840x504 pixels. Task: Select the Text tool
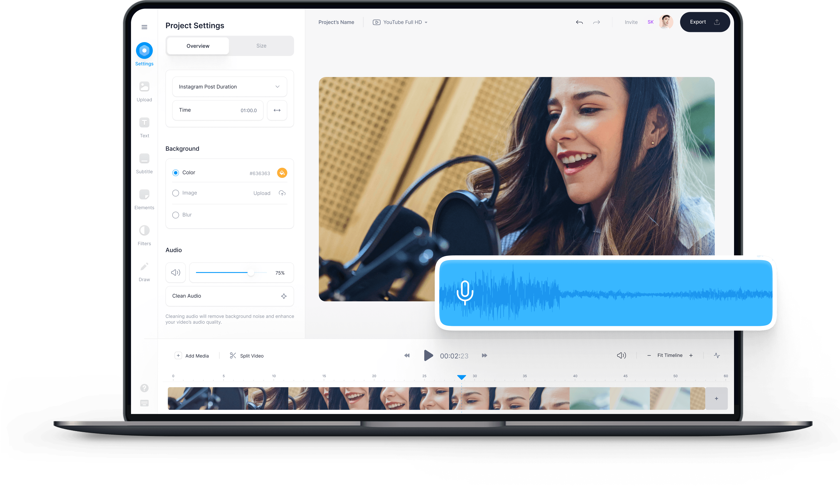pos(144,127)
